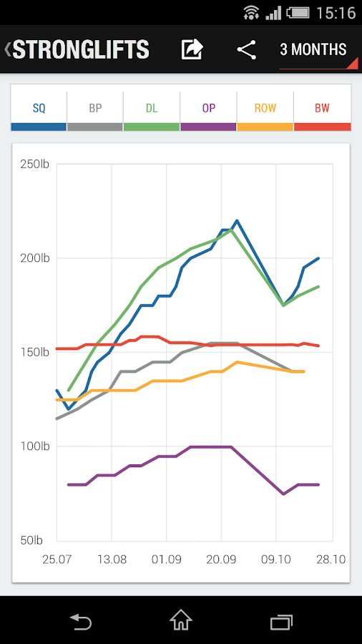Tap the STRONGLIFTS title

81,49
